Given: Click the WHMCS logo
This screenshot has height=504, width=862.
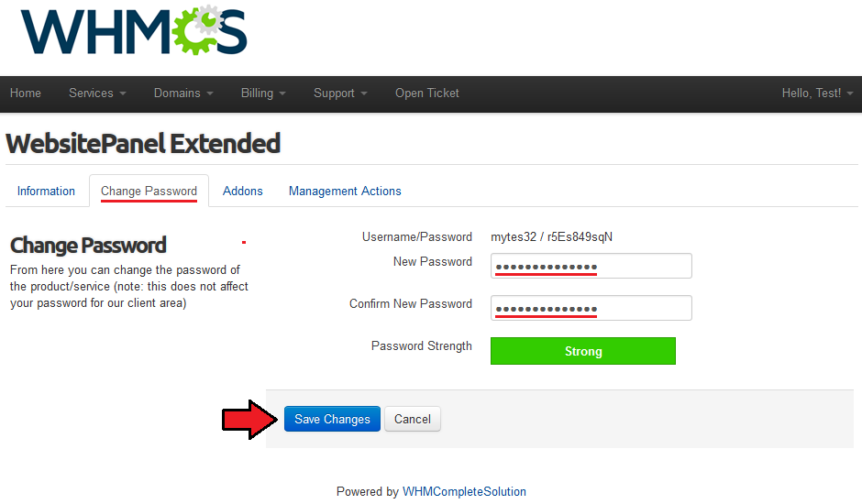Looking at the screenshot, I should 134,31.
